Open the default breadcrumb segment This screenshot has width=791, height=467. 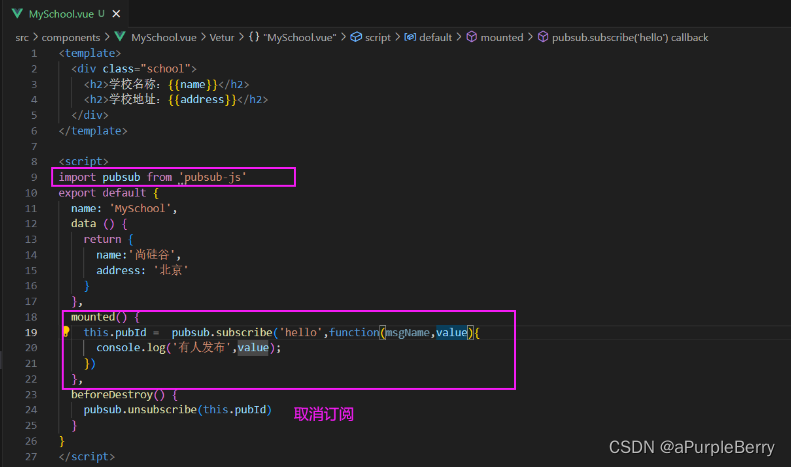[435, 37]
